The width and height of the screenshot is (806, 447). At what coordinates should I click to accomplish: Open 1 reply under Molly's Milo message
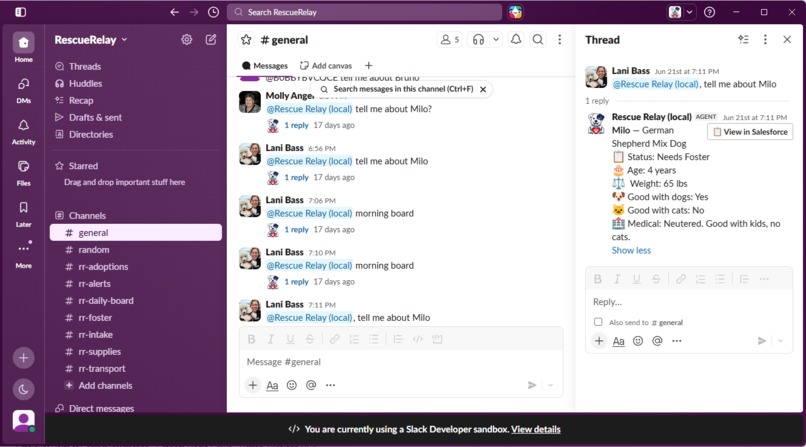tap(296, 125)
